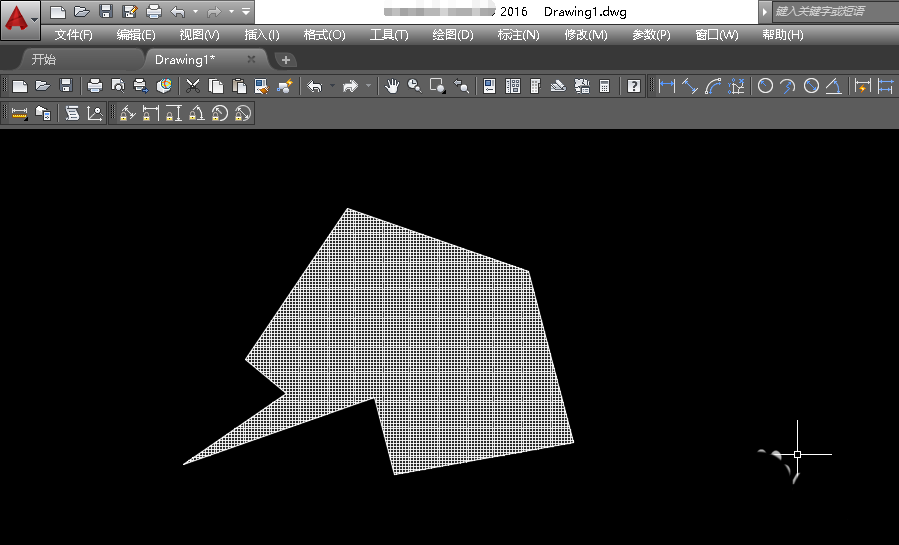Select the Radius dimension tool
This screenshot has width=899, height=545.
pos(765,86)
